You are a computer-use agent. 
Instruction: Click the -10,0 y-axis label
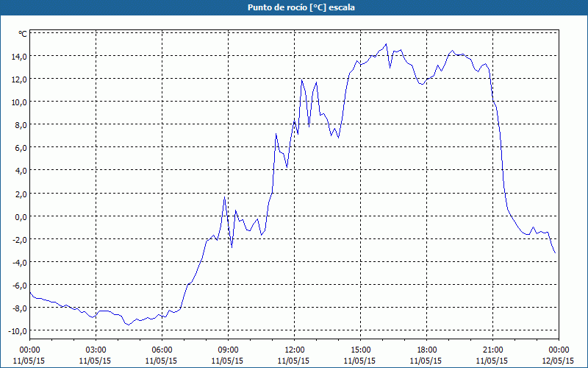tap(19, 331)
